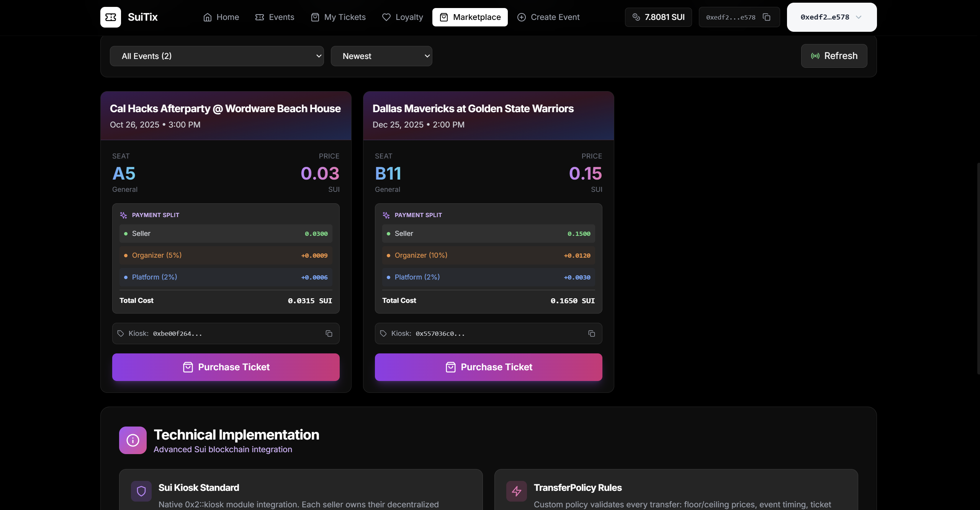Image resolution: width=980 pixels, height=510 pixels.
Task: Click the SuiTix ticket logo icon
Action: point(110,17)
